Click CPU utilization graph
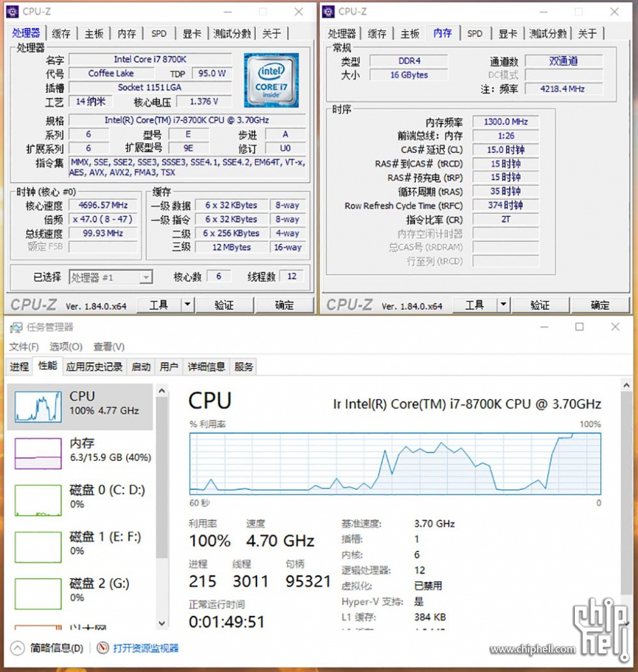 point(395,464)
